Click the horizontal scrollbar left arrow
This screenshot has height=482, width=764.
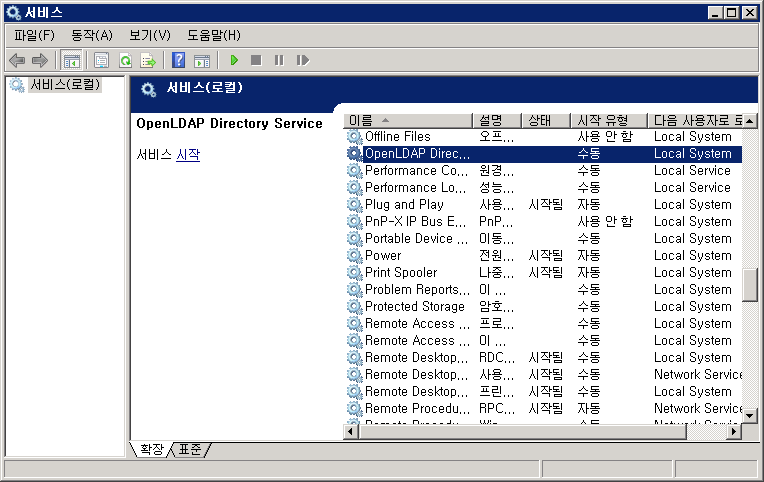click(x=351, y=431)
